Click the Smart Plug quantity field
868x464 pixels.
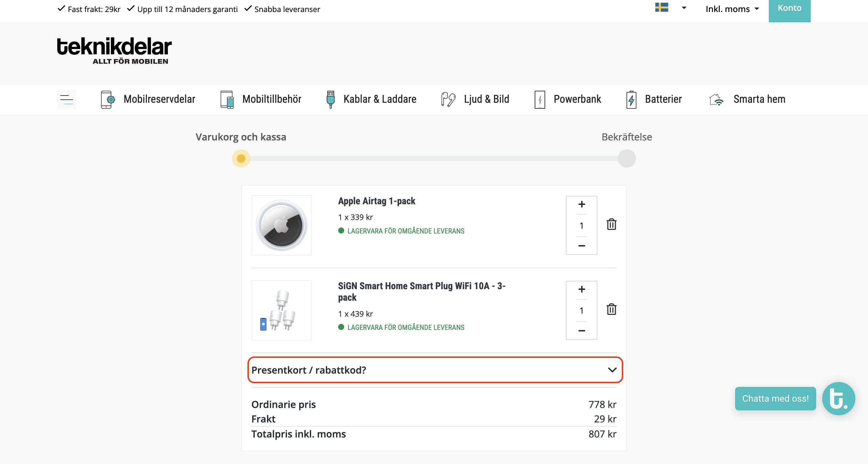(x=581, y=310)
